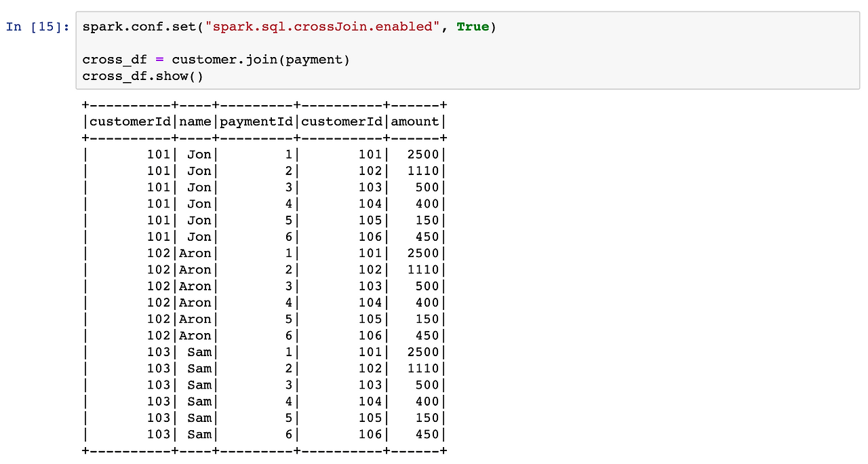Click paymentId 4 in Sam's row
868x464 pixels.
point(290,401)
